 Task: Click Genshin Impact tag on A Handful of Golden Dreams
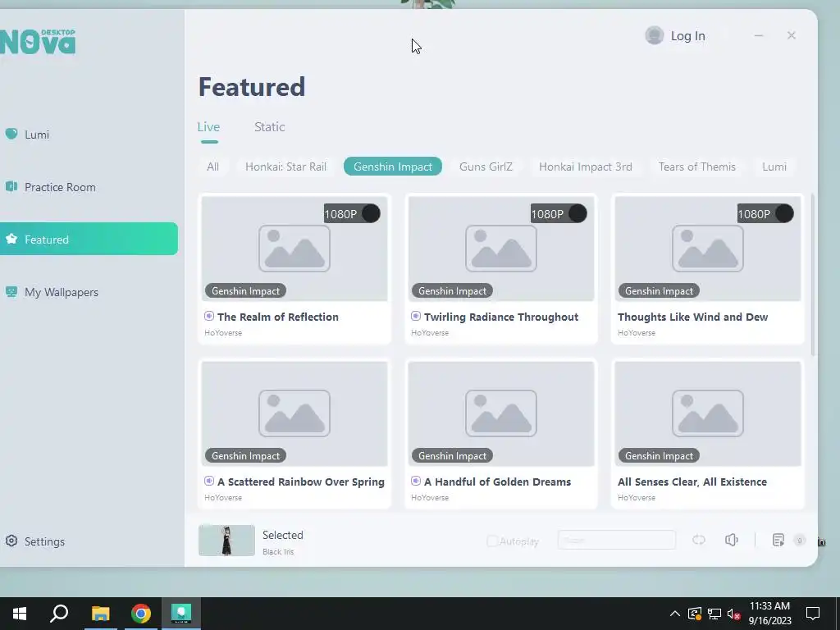[452, 456]
